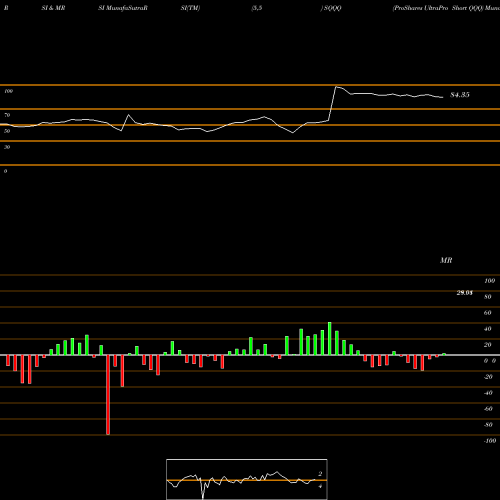The width and height of the screenshot is (500, 500).
Task: Click the MR axis label -40
Action: pyautogui.click(x=488, y=393)
